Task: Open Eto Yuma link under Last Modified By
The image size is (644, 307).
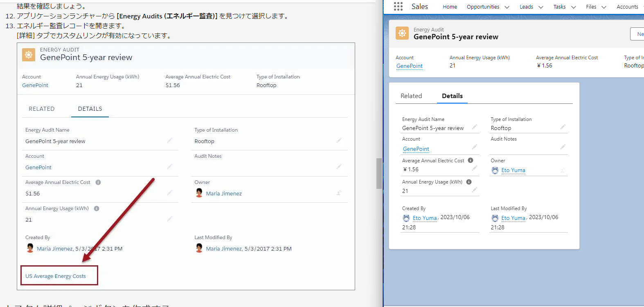Action: (513, 218)
